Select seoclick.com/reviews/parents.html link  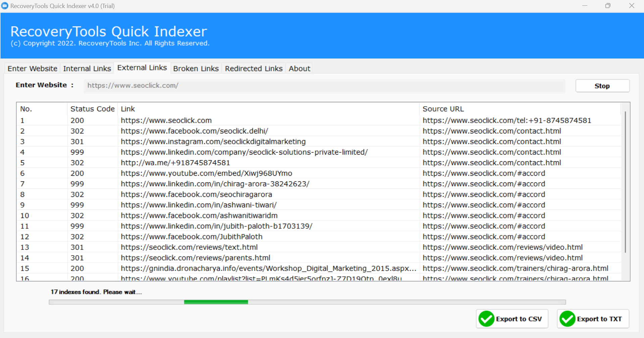(x=196, y=258)
